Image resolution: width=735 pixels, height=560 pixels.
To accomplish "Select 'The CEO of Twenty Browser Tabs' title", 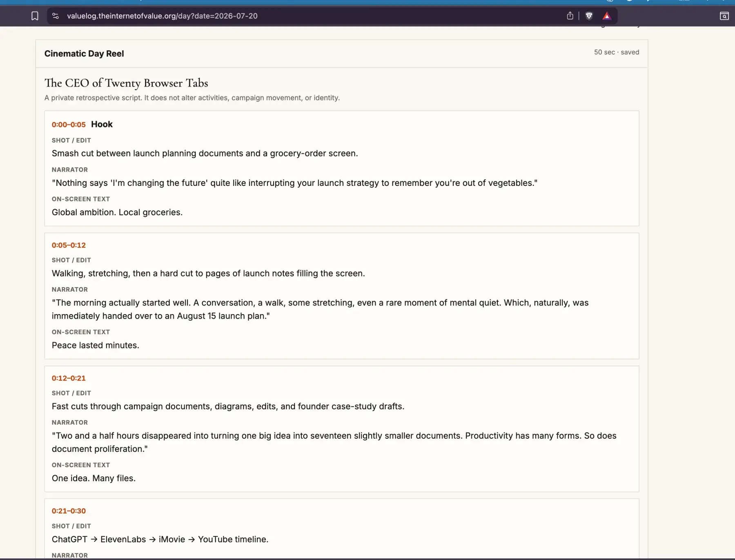I will pos(126,83).
